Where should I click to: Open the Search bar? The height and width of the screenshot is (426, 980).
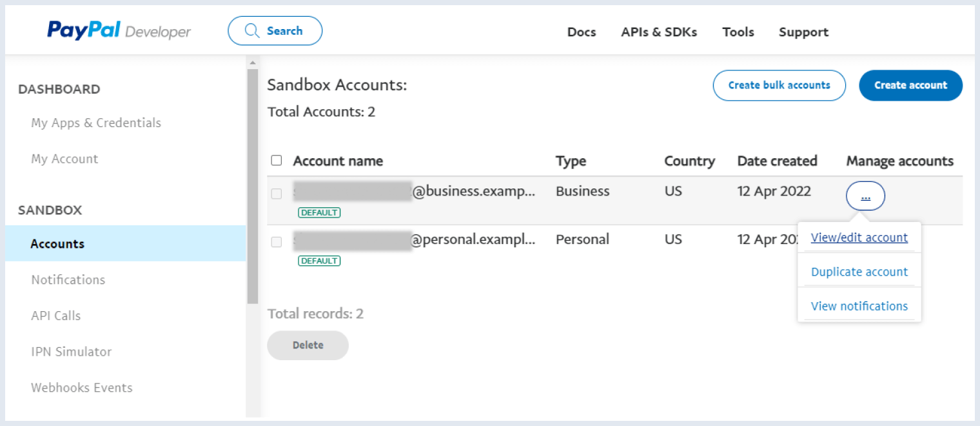[275, 30]
